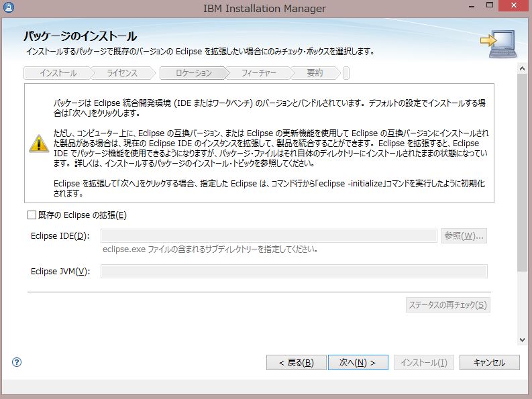Maximize the Installation Manager window
The image size is (532, 399).
coord(490,5)
